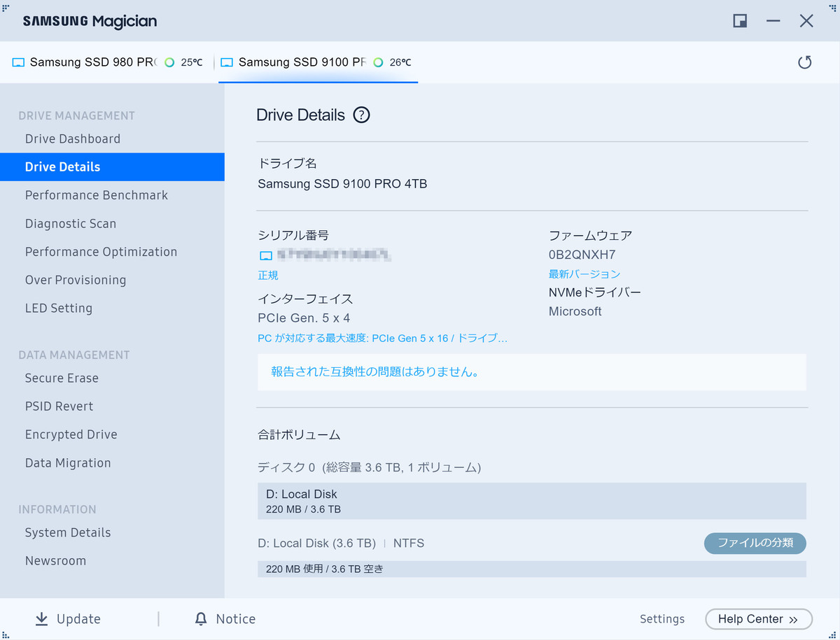Open help for Drive Details question mark
The width and height of the screenshot is (840, 640).
coord(361,115)
